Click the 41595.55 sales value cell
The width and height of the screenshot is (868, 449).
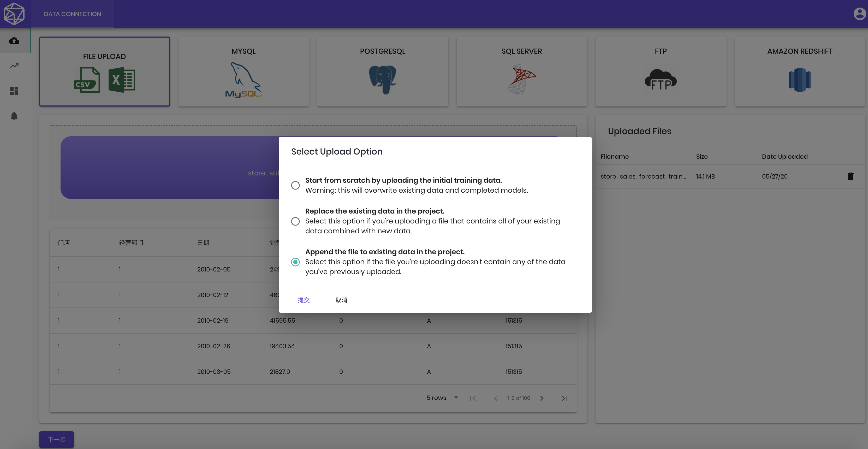coord(282,321)
